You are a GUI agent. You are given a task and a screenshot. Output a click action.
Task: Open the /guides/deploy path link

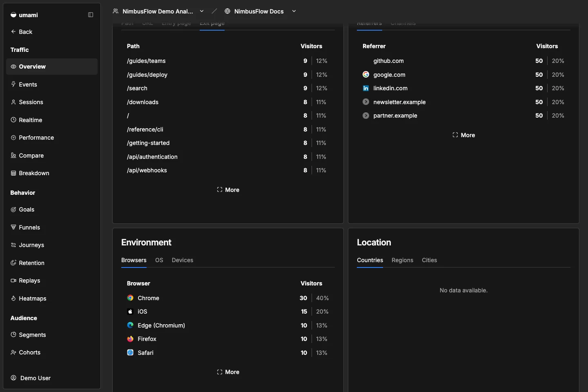(147, 75)
